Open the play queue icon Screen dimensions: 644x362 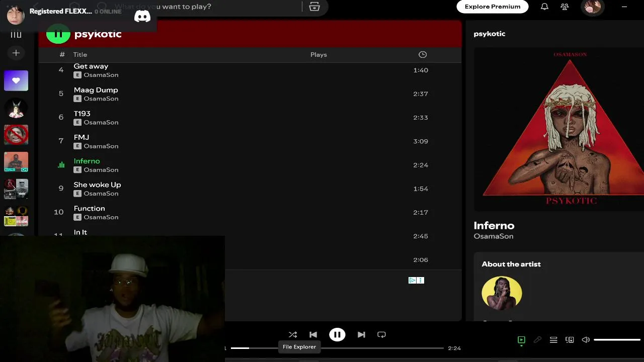pos(553,340)
